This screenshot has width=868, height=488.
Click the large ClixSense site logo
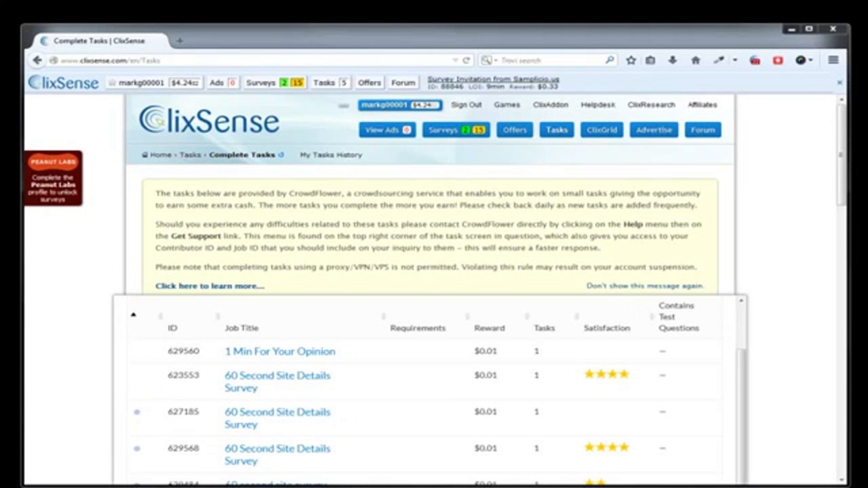(x=209, y=120)
